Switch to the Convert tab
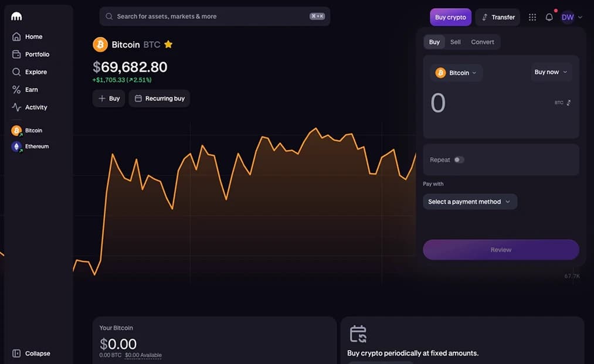Screen dimensions: 594x364 coord(482,42)
